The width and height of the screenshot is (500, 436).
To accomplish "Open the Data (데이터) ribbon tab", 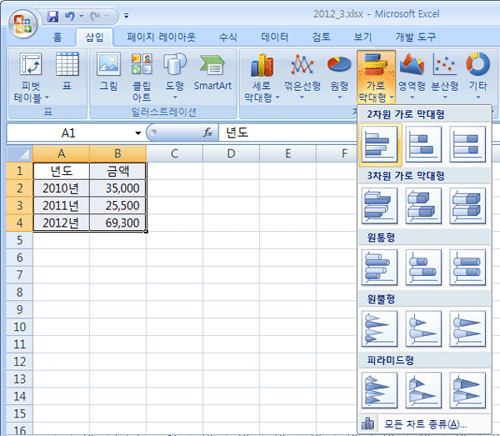I will [275, 37].
